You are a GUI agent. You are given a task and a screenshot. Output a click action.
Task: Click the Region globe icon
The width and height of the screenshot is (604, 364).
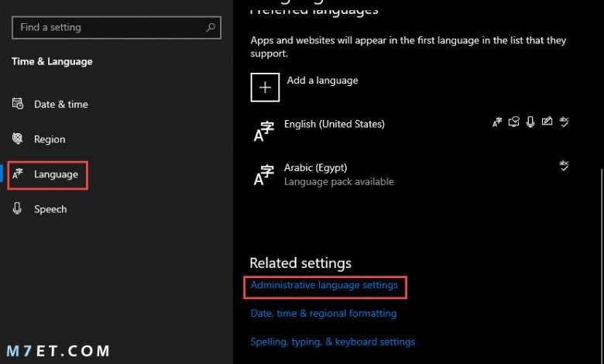[17, 139]
